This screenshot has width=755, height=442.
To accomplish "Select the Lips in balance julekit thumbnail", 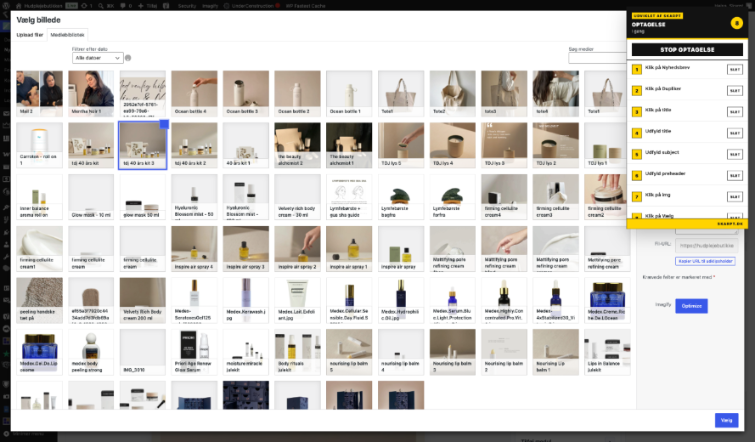I will [607, 352].
